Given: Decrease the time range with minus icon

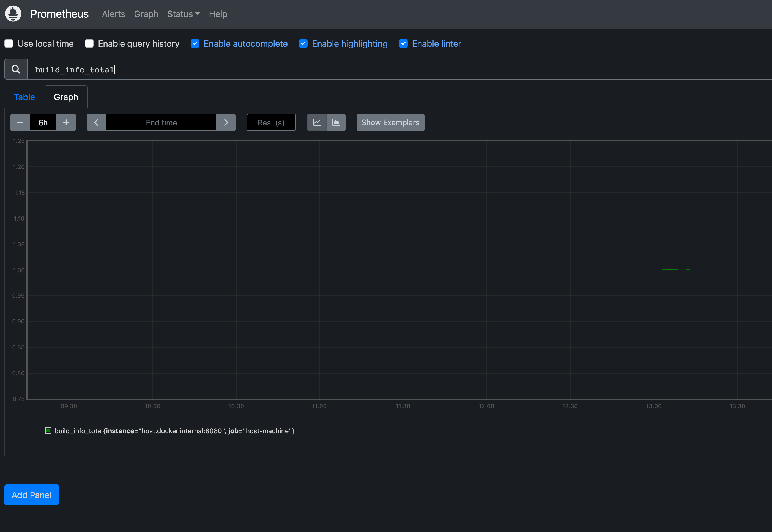Looking at the screenshot, I should point(20,122).
